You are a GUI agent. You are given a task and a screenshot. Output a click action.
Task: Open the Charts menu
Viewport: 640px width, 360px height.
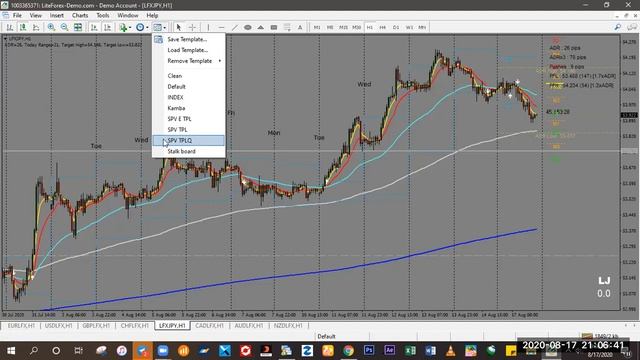tap(80, 16)
